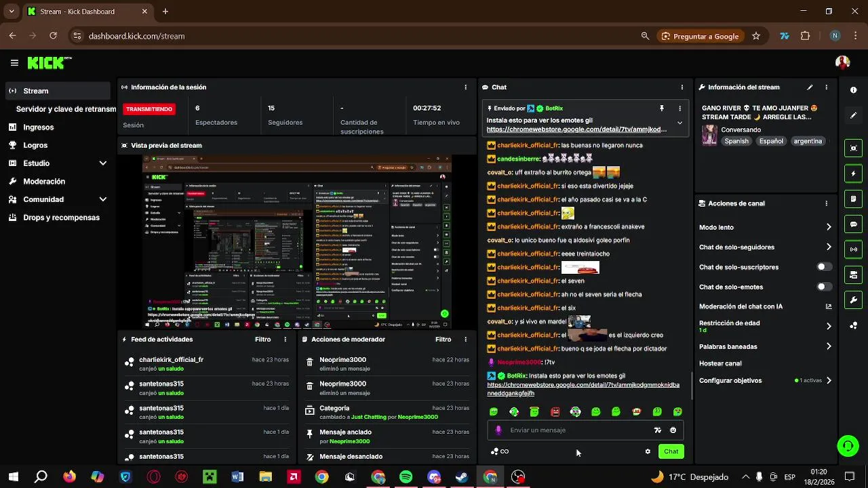Image resolution: width=868 pixels, height=488 pixels.
Task: Open the Chat panel three-dot menu
Action: point(682,87)
